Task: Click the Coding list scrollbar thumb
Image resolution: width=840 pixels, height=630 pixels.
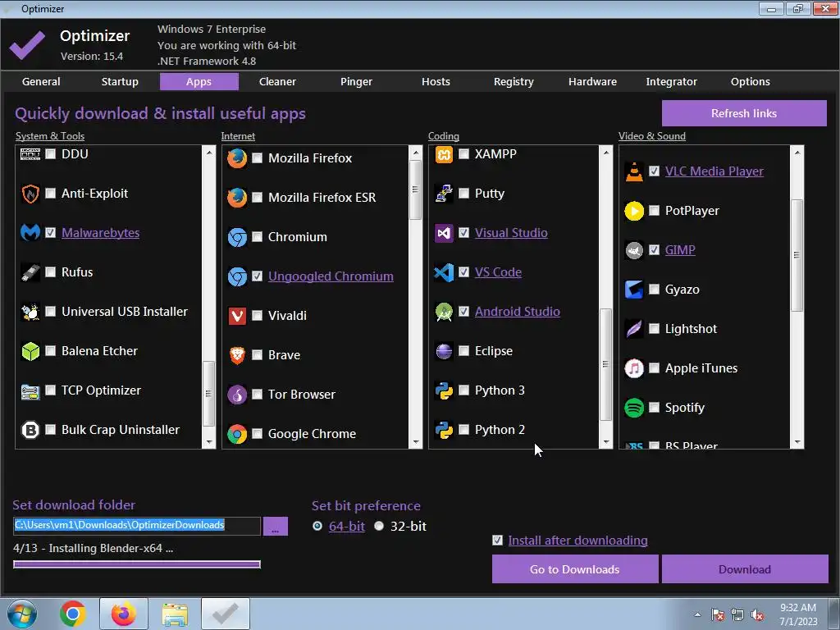Action: 606,364
